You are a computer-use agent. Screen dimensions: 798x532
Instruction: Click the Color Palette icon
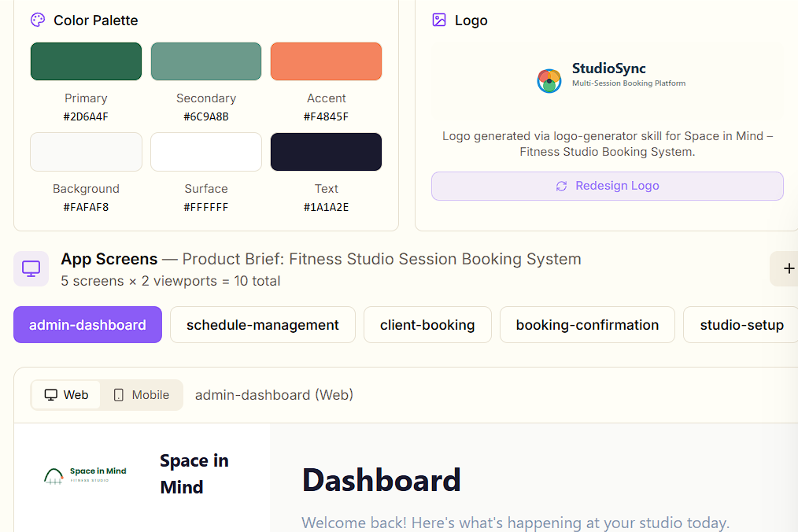38,20
